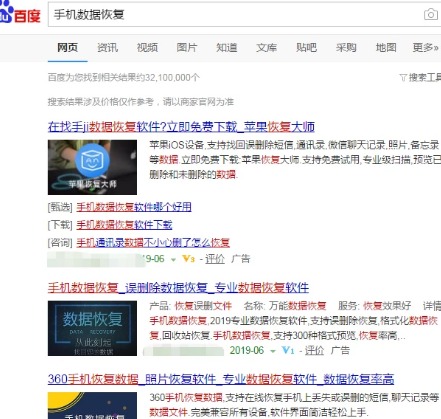Viewport: 441px width, 419px height.
Task: Click the V3 credibility badge
Action: [188, 259]
